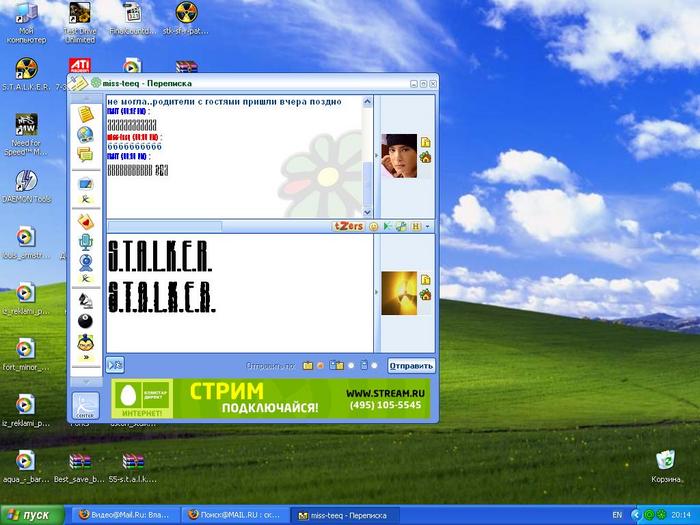Expand dropdown arrow beside H icon
This screenshot has height=525, width=700.
(x=427, y=227)
